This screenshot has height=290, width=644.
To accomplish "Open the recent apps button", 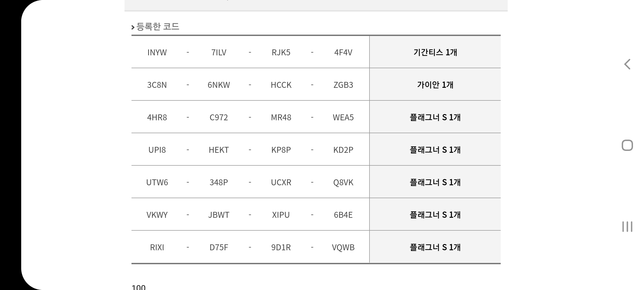I will 627,227.
